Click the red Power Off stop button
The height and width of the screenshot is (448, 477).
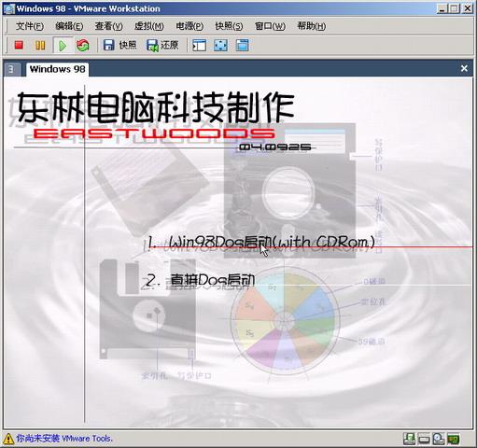(19, 46)
